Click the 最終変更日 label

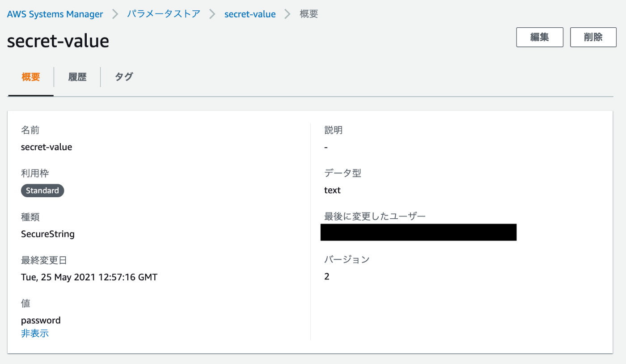coord(44,260)
